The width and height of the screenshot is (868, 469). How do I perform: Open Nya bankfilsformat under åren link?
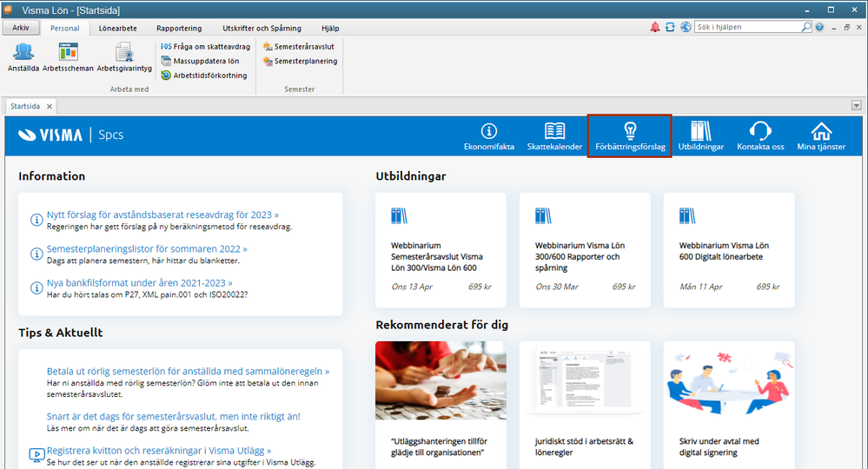pos(140,282)
